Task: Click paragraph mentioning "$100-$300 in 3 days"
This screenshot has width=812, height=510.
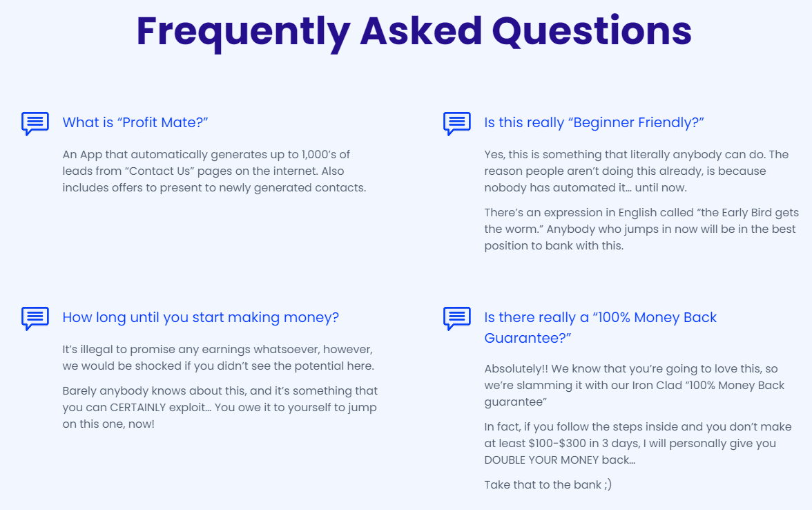Action: pyautogui.click(x=637, y=443)
